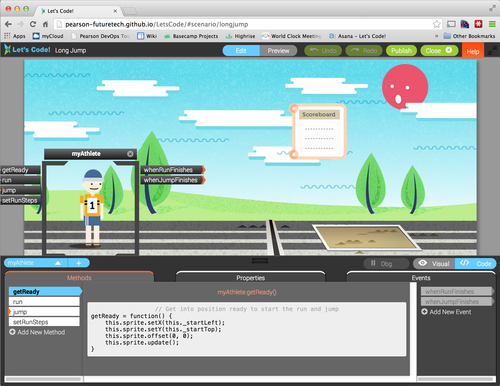The image size is (500, 386).
Task: Add a new object with the plus button
Action: (x=79, y=263)
